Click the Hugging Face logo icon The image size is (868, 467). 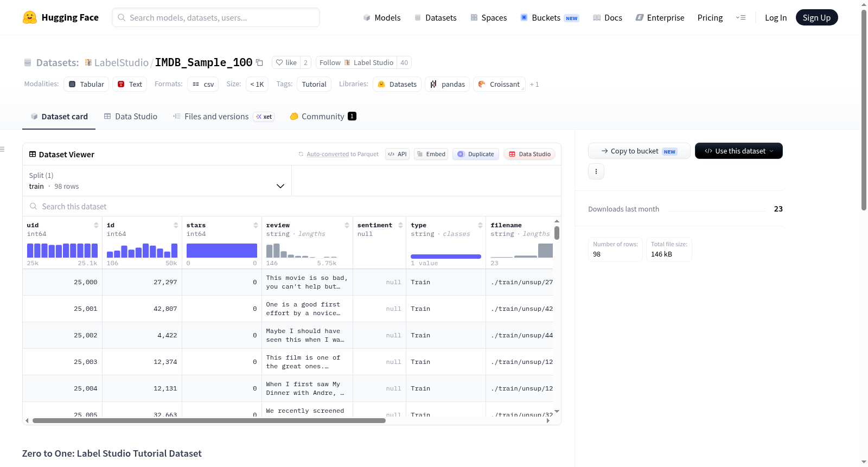pyautogui.click(x=30, y=17)
